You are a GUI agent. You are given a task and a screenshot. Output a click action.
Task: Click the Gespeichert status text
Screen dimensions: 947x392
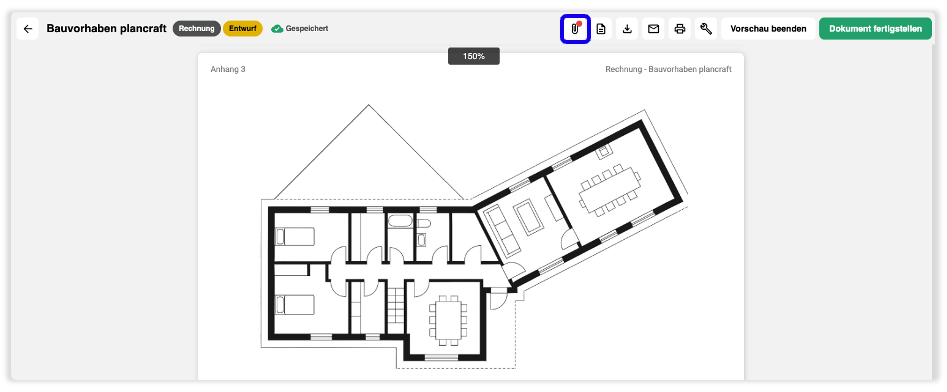pos(307,29)
